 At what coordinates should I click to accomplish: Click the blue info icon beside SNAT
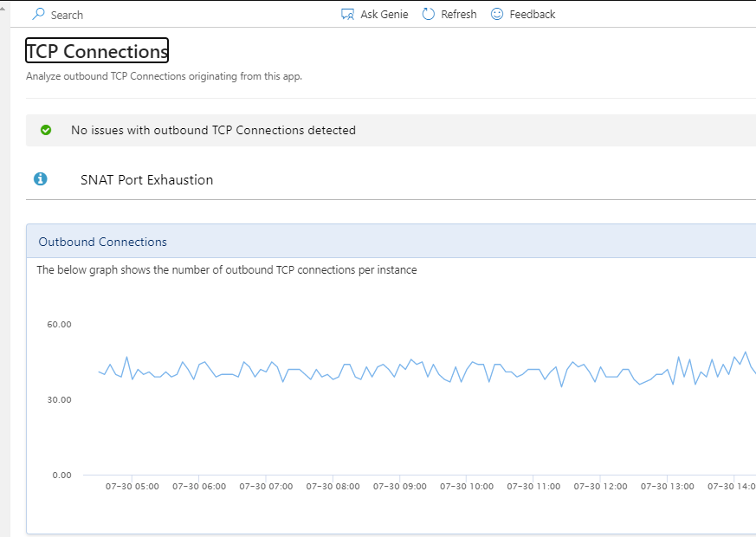click(x=40, y=179)
